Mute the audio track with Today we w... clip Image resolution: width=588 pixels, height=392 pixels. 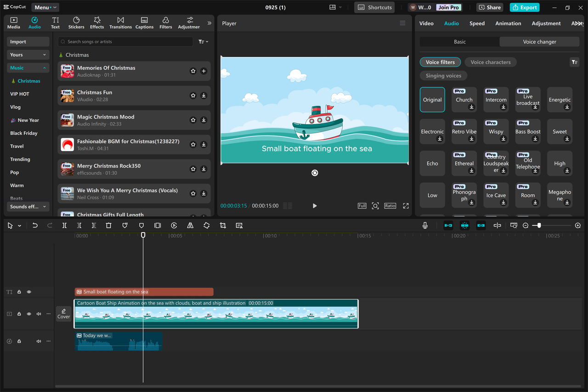[39, 341]
